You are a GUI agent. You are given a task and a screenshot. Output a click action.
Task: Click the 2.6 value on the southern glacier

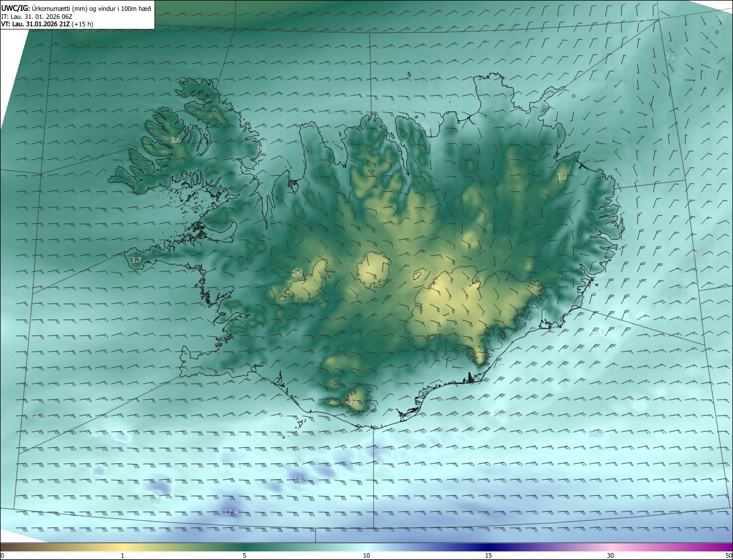tap(354, 403)
